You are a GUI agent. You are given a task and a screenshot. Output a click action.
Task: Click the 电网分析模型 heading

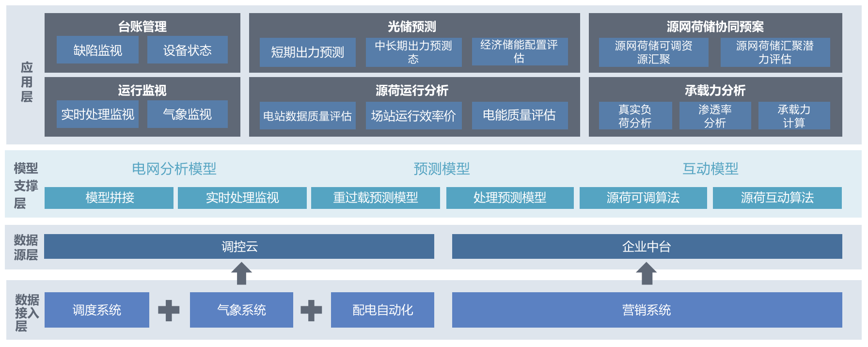[x=174, y=169]
